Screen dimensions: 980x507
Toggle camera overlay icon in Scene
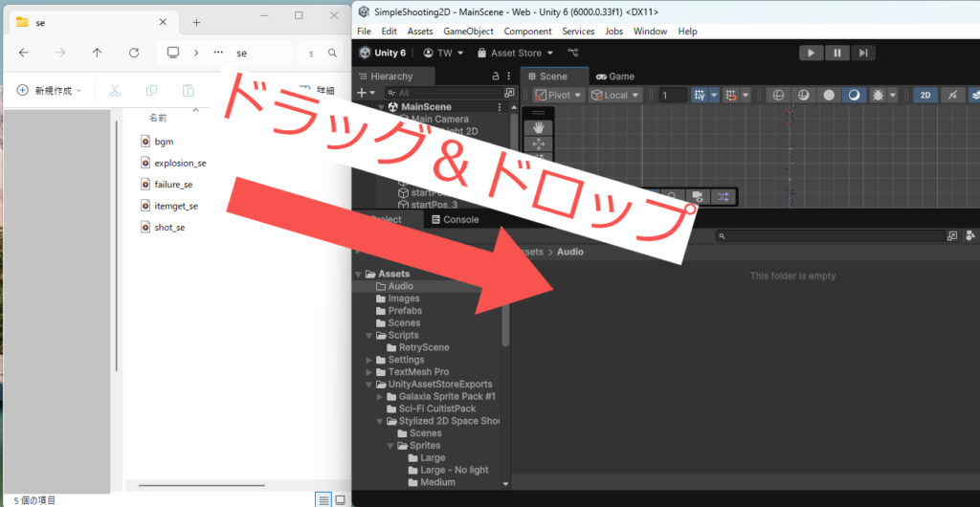[698, 197]
